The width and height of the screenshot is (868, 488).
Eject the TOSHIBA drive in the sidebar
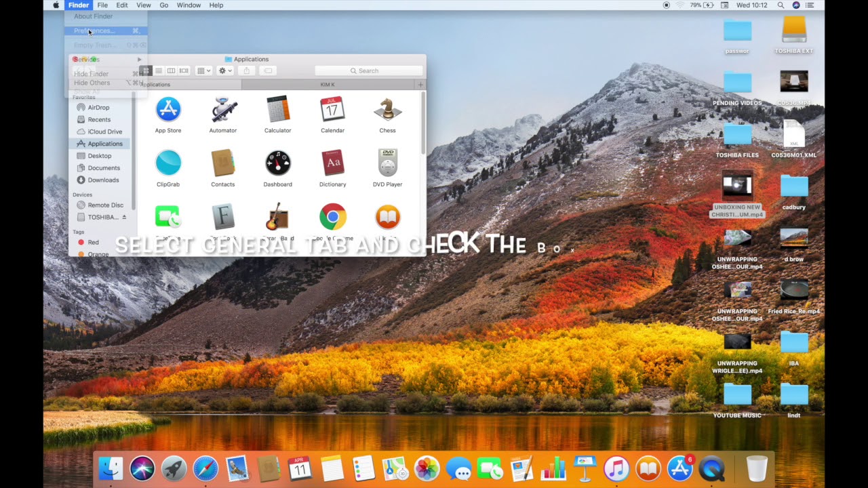click(123, 217)
